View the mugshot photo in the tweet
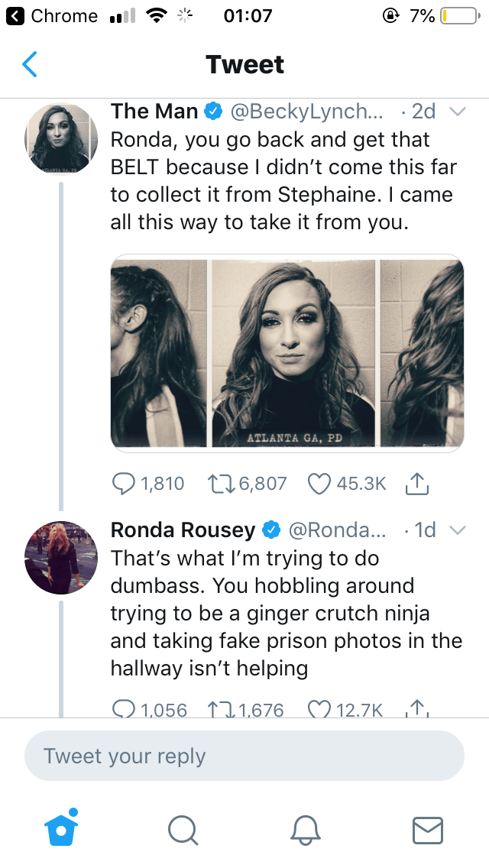 (x=287, y=352)
